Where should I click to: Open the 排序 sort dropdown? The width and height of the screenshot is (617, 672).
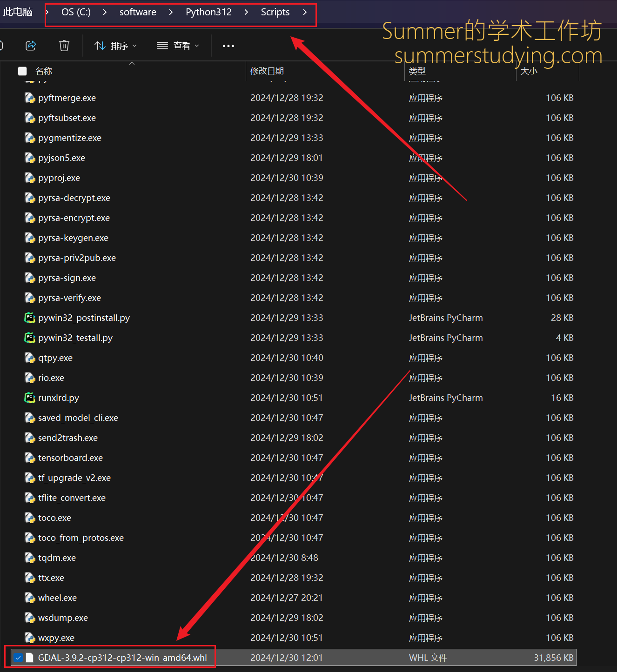115,46
